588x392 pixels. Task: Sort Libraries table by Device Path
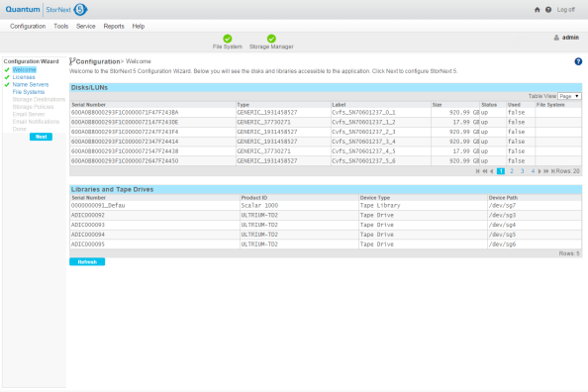coord(503,198)
